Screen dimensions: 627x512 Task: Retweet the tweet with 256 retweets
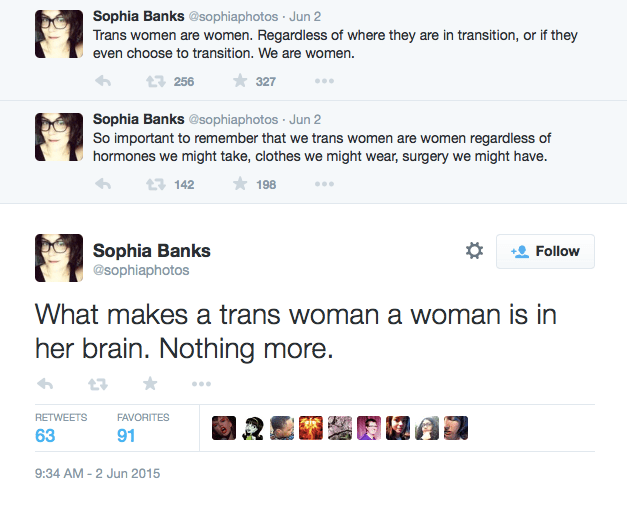point(155,81)
